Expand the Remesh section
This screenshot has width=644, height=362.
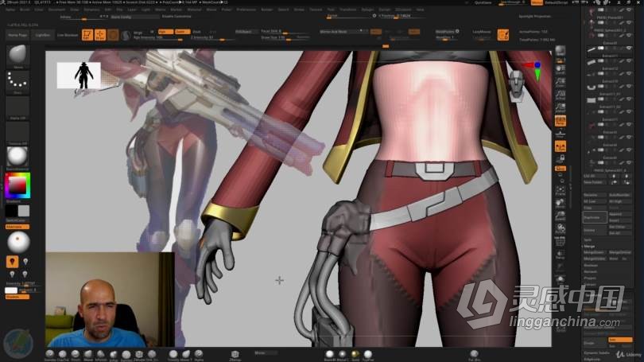coord(590,271)
